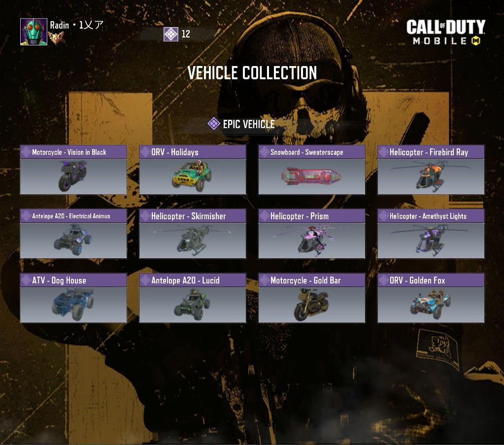Pick the Helicopter - Prism vehicle
Screen dimensions: 504x445
click(x=312, y=234)
